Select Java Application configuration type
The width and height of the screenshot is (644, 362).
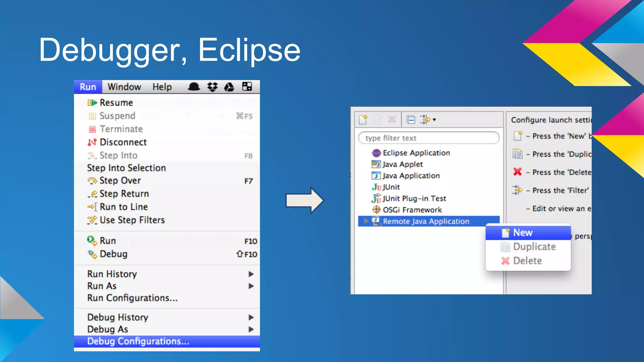(x=411, y=176)
